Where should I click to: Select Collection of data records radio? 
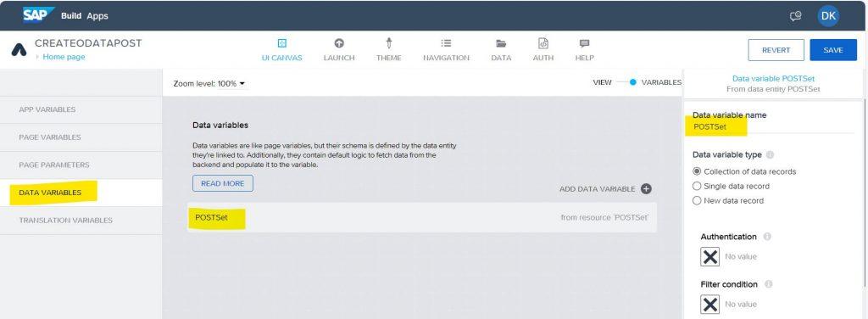tap(697, 171)
